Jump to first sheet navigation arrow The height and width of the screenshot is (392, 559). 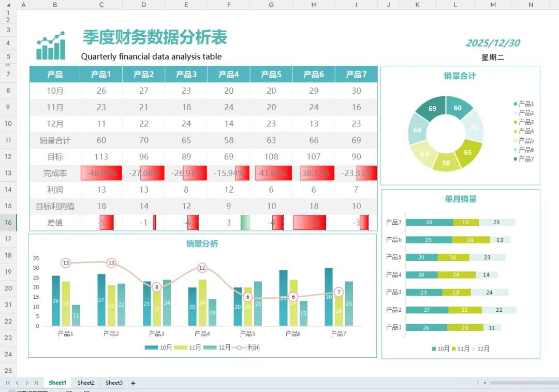click(8, 383)
